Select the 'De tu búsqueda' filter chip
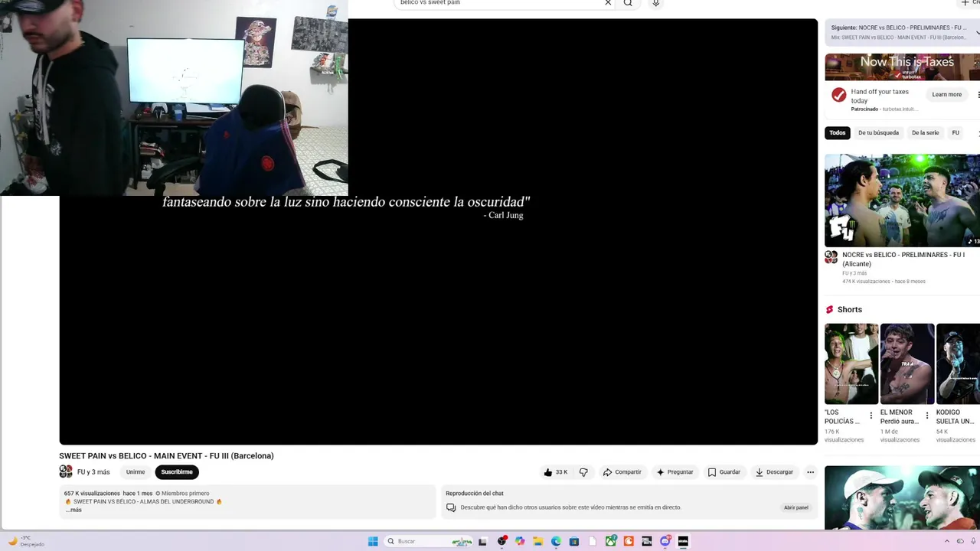The image size is (980, 551). (x=878, y=133)
